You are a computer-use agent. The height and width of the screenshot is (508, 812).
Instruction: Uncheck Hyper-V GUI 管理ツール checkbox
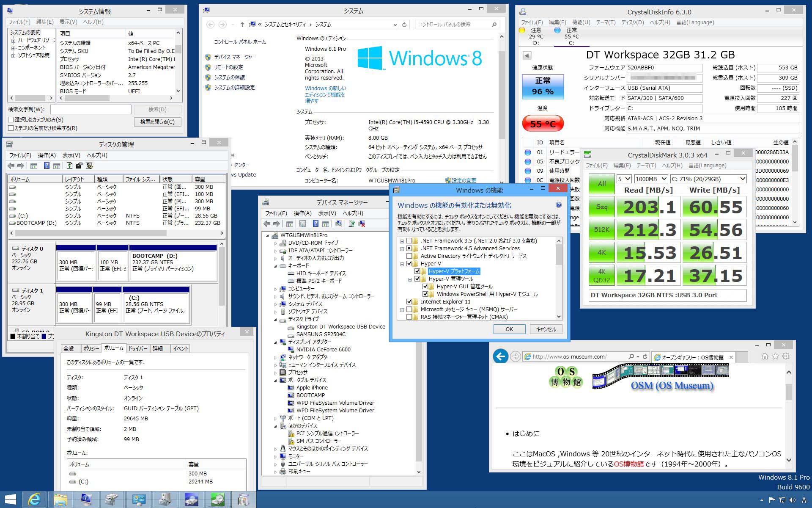coord(425,287)
